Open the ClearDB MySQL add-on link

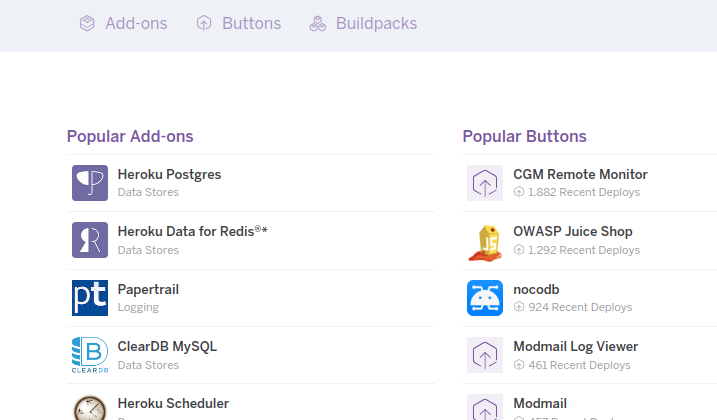tap(167, 347)
